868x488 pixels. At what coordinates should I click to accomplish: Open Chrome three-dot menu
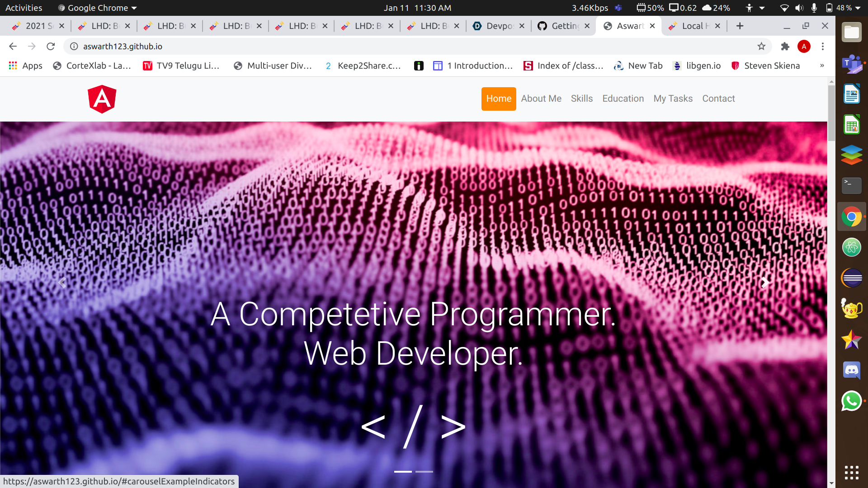823,46
